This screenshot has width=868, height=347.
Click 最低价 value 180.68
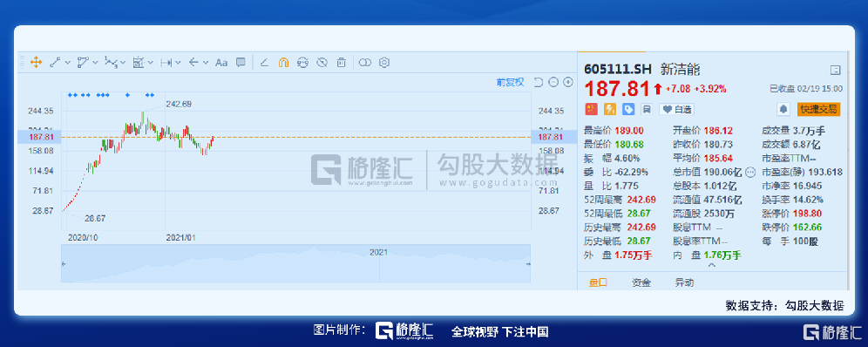(629, 145)
